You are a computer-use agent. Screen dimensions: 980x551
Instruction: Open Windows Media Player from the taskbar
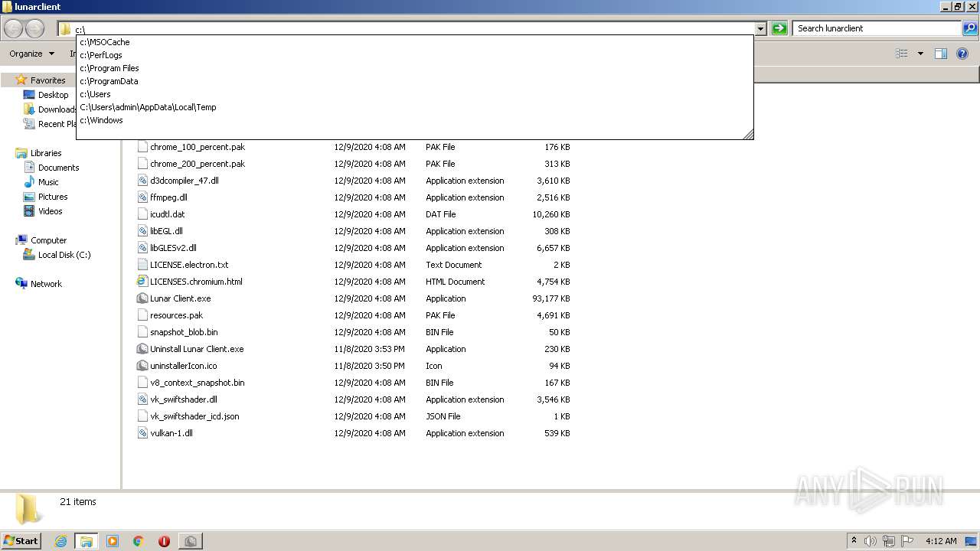pyautogui.click(x=113, y=541)
